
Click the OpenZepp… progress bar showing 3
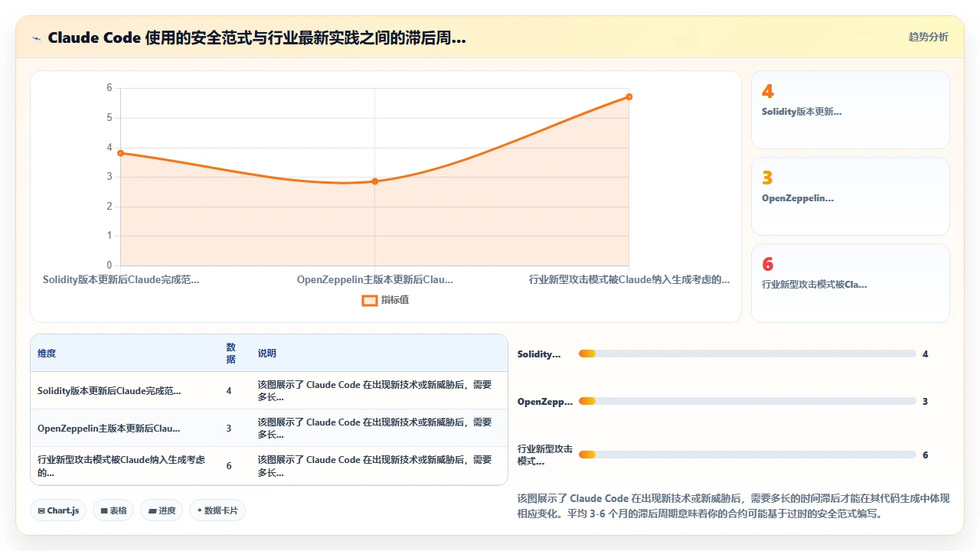pyautogui.click(x=747, y=401)
